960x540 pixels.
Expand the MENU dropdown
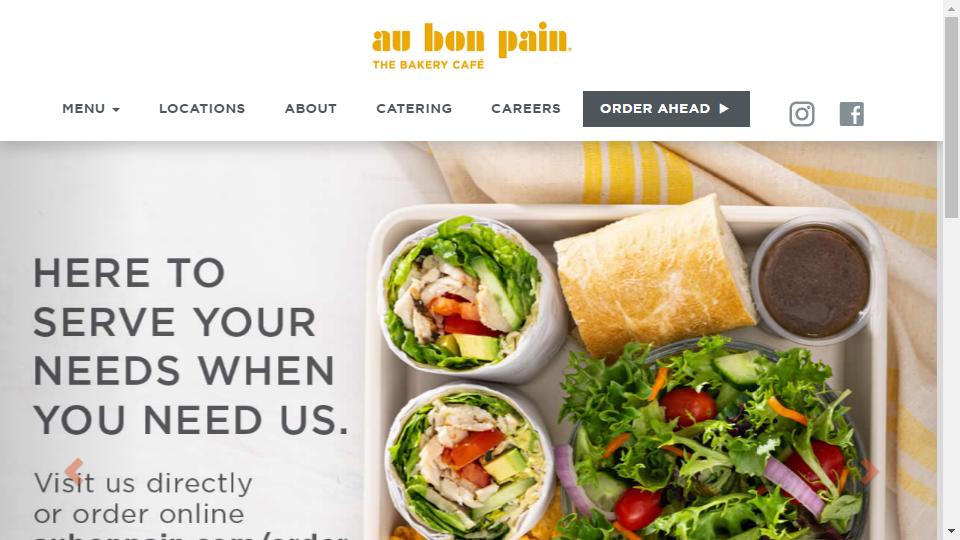coord(91,108)
